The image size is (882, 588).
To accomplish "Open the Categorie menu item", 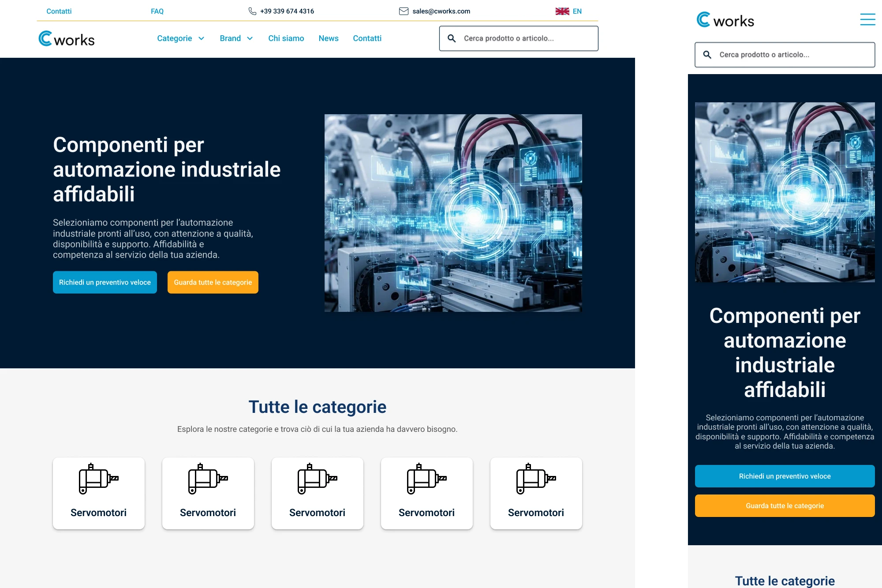I will point(175,38).
